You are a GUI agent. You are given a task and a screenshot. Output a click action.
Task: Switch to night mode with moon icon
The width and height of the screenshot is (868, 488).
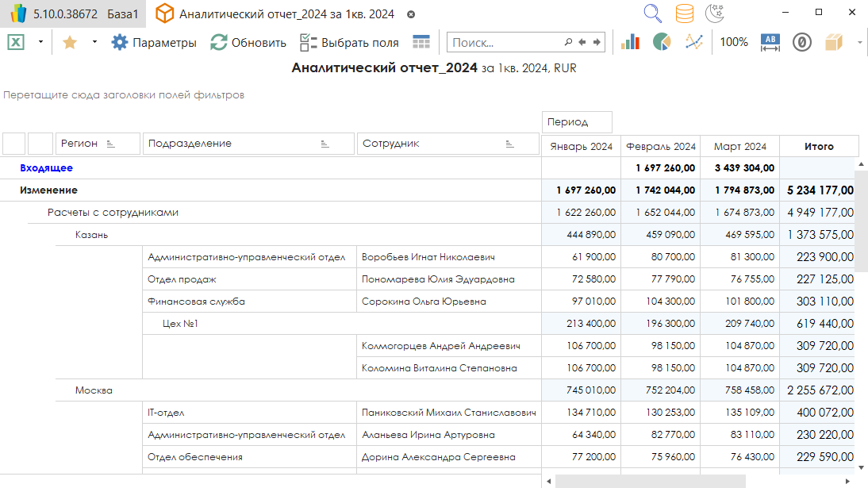[714, 13]
